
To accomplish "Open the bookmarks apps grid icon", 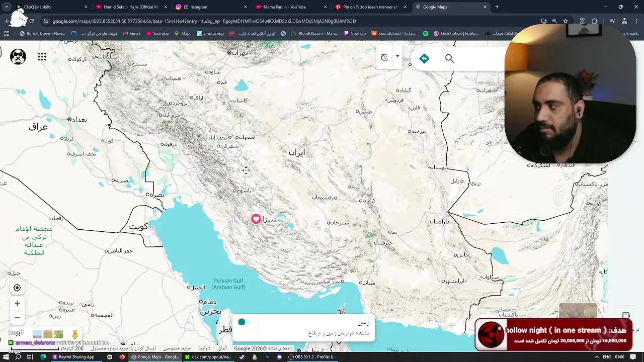I will pyautogui.click(x=7, y=34).
